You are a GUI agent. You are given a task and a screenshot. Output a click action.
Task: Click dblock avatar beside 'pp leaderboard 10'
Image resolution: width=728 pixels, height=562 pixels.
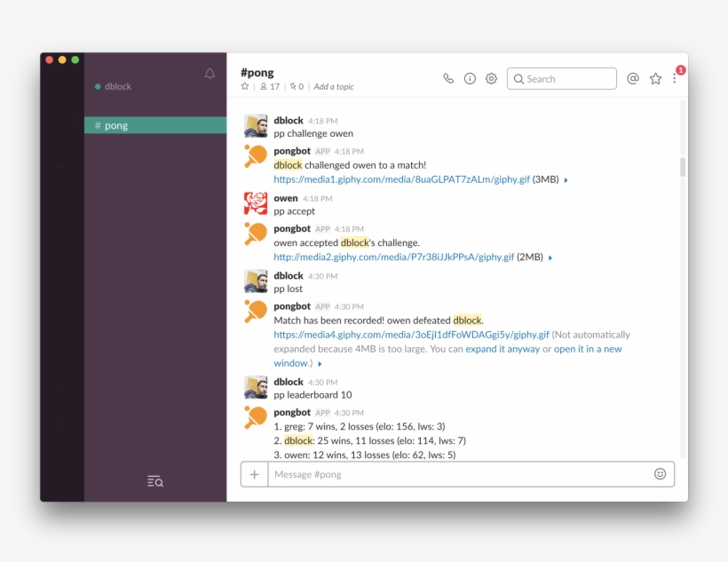256,387
